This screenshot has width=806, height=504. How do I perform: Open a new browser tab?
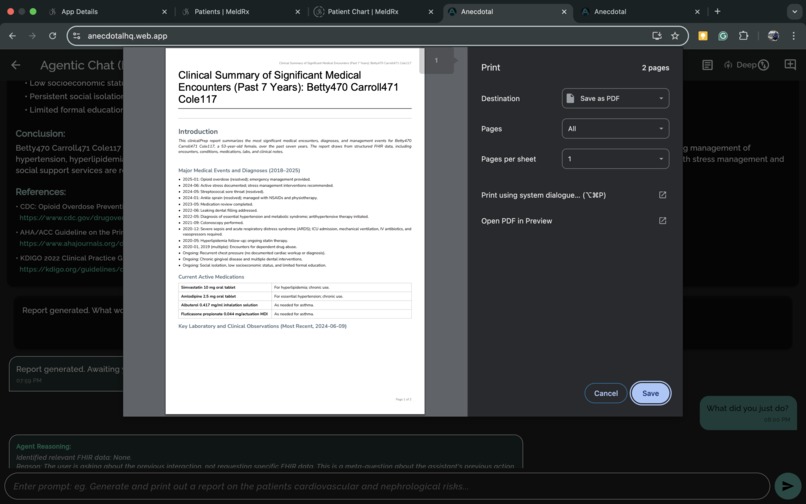(x=717, y=11)
